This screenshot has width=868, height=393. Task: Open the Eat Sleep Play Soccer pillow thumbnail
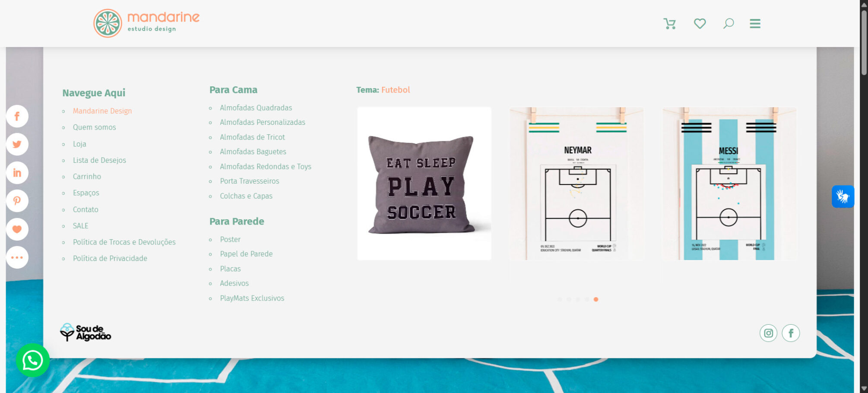424,184
